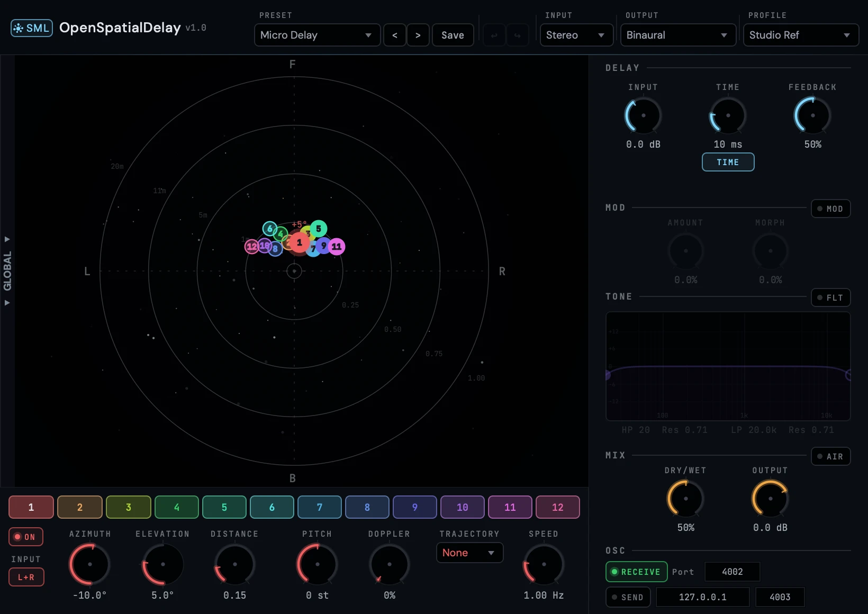Open the Preset dropdown showing Micro Delay

pos(317,35)
